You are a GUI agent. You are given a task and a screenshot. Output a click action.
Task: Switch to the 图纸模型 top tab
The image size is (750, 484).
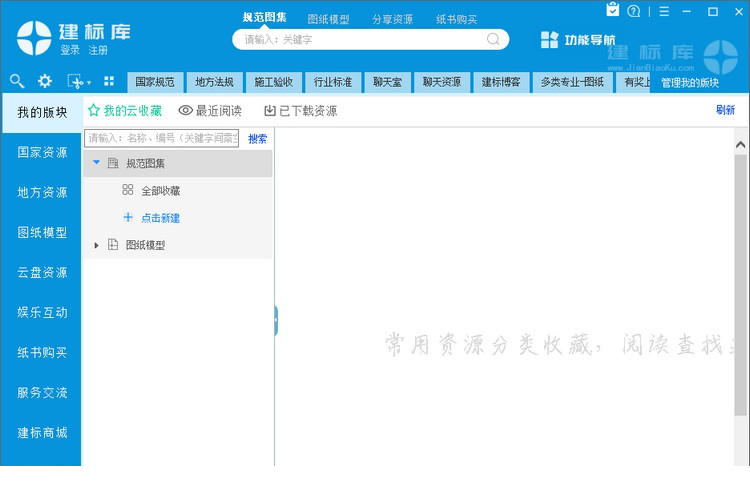coord(328,19)
